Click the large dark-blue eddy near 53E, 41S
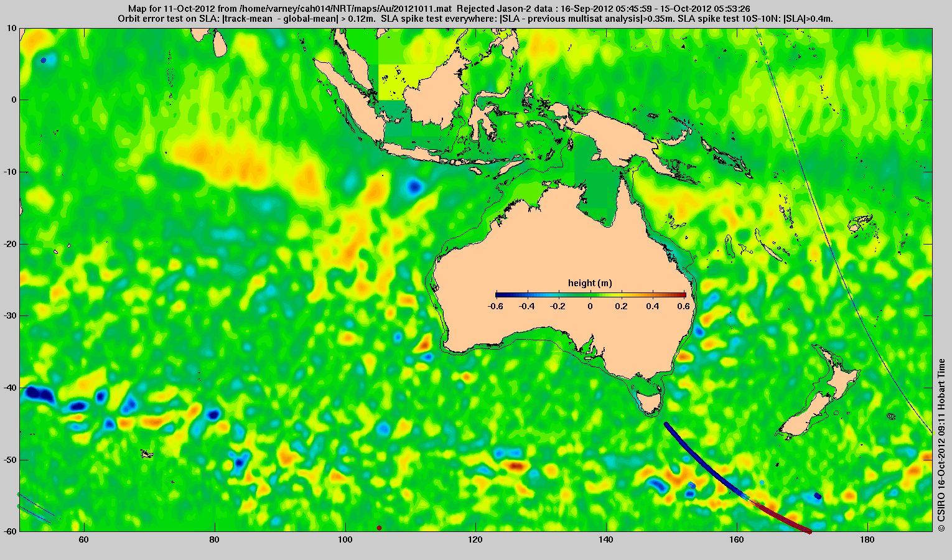 (x=39, y=393)
